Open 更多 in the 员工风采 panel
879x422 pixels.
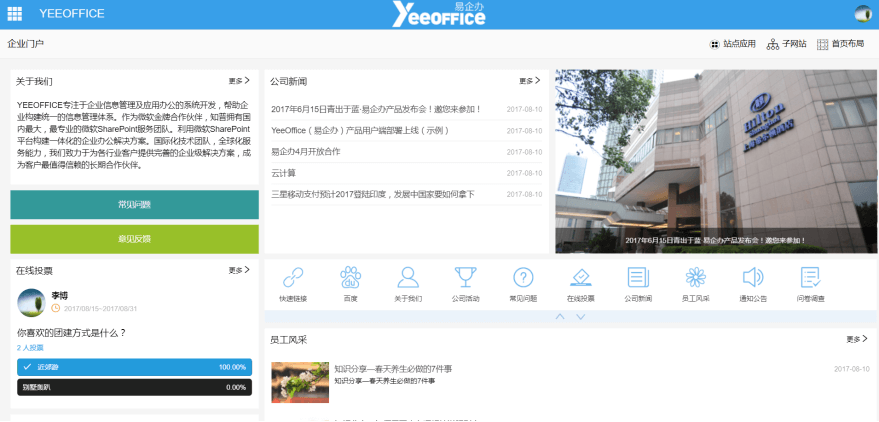[x=857, y=339]
